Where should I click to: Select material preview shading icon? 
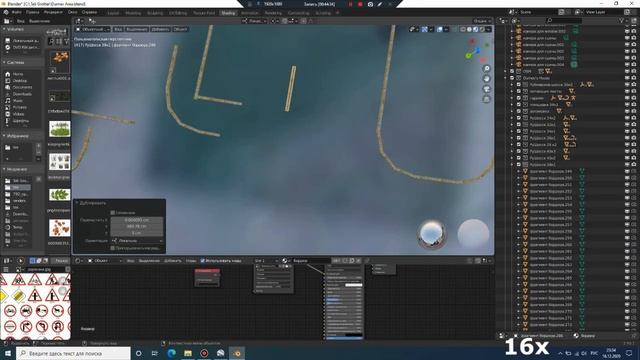[x=476, y=29]
